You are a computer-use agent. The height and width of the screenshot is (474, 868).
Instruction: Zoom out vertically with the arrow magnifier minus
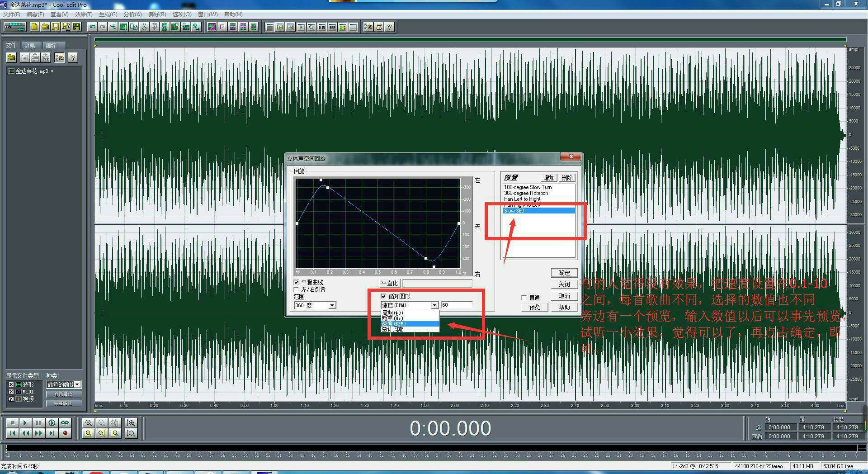click(x=131, y=433)
